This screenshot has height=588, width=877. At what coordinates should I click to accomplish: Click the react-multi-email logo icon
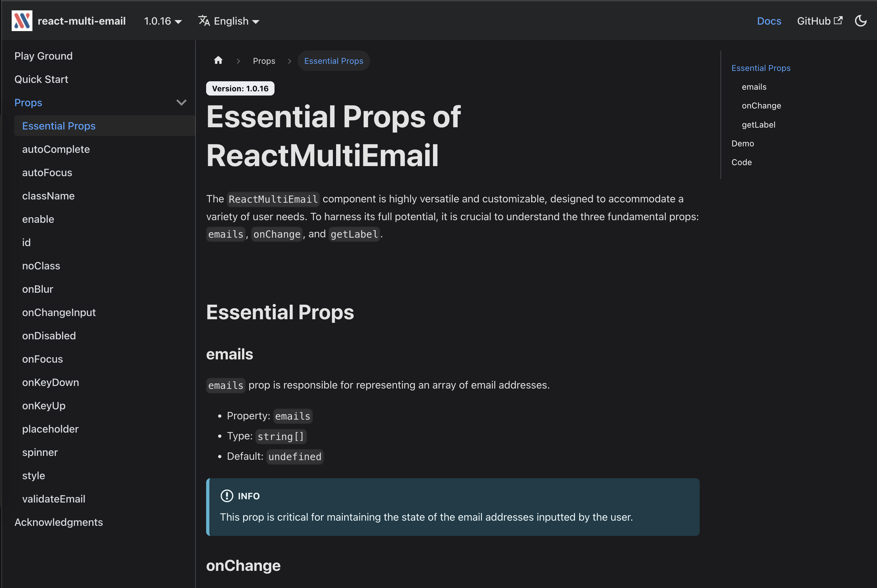click(22, 21)
